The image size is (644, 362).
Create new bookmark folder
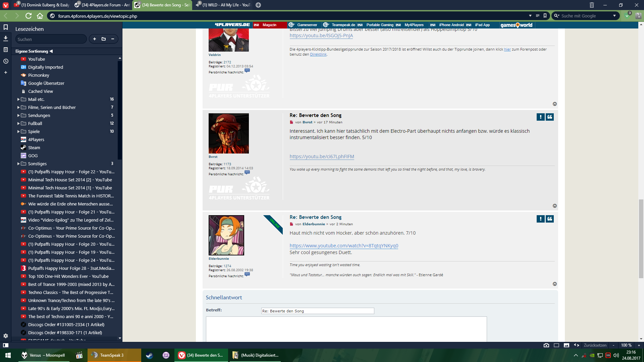[x=104, y=39]
